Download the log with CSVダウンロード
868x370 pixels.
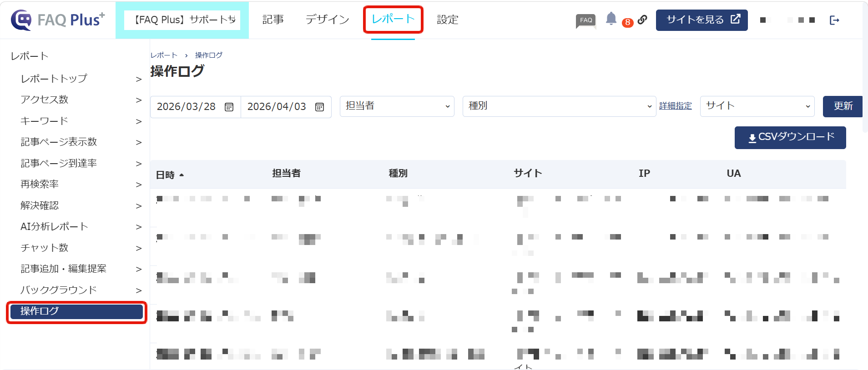pos(790,137)
